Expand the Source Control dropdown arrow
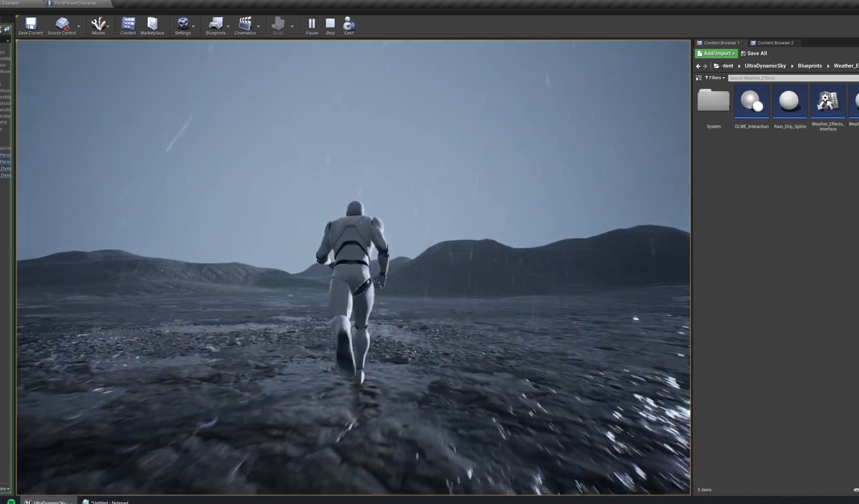Image resolution: width=859 pixels, height=504 pixels. (79, 26)
